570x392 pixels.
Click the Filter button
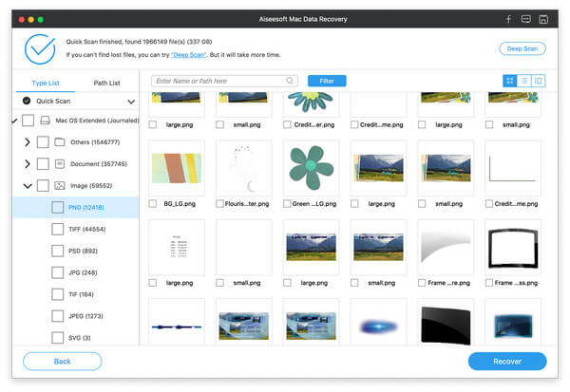pos(327,81)
